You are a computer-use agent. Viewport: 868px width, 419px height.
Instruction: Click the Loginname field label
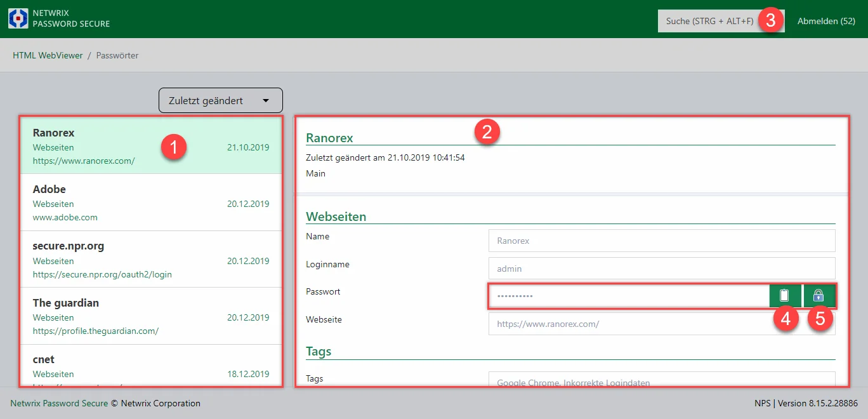[x=327, y=264]
